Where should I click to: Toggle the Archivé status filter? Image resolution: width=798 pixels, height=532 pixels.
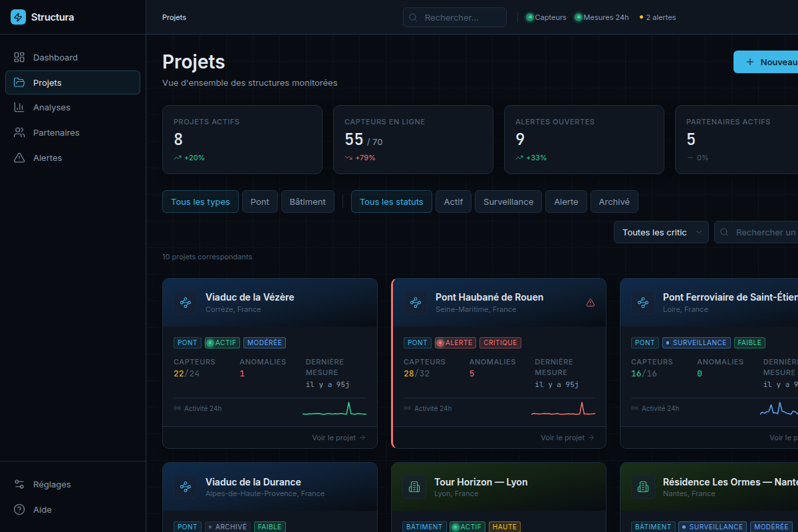[614, 201]
